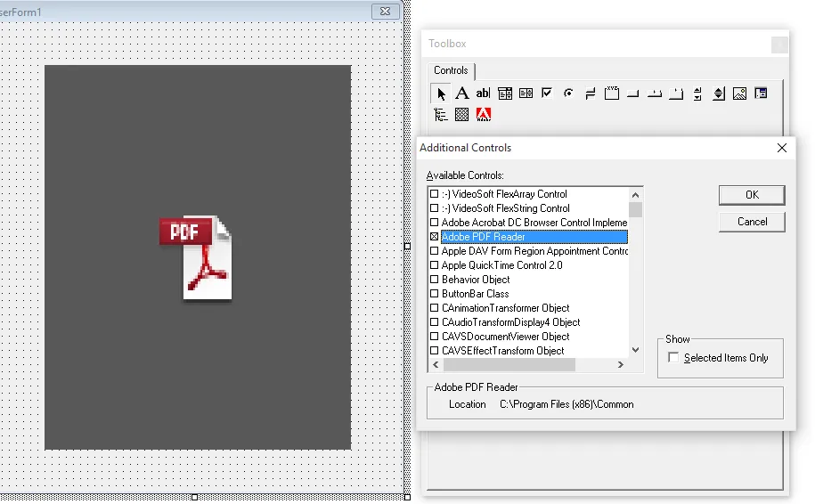Close the UserForm1 window
The width and height of the screenshot is (815, 504).
pyautogui.click(x=385, y=11)
